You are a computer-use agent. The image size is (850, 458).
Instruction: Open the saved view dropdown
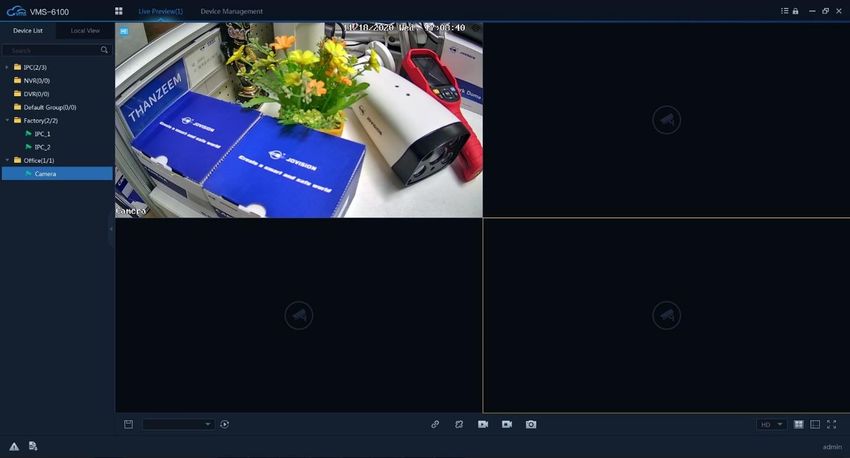click(x=178, y=424)
